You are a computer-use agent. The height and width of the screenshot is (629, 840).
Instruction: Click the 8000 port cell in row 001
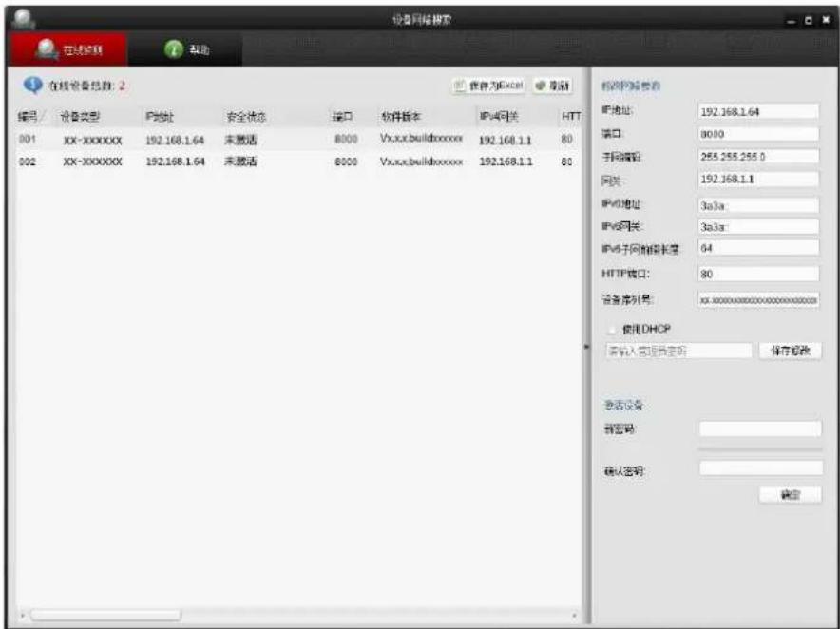[346, 140]
